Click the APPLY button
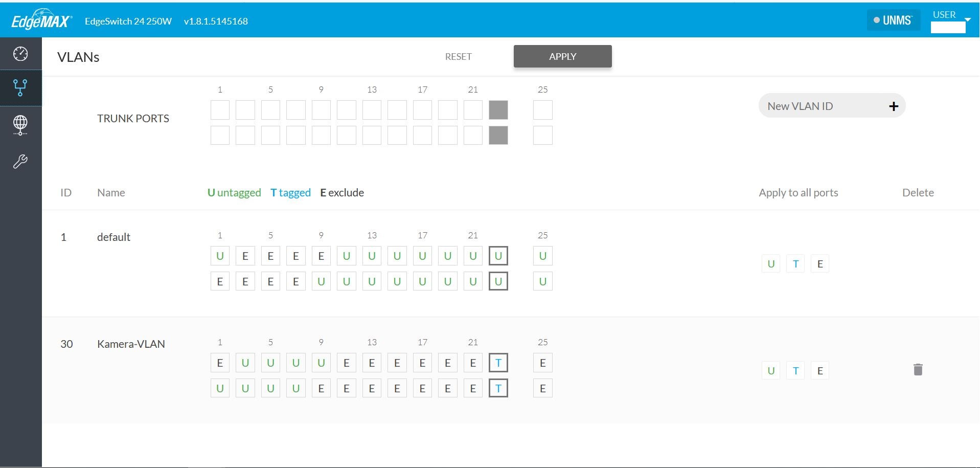Screen dimensions: 980x468 (x=562, y=56)
